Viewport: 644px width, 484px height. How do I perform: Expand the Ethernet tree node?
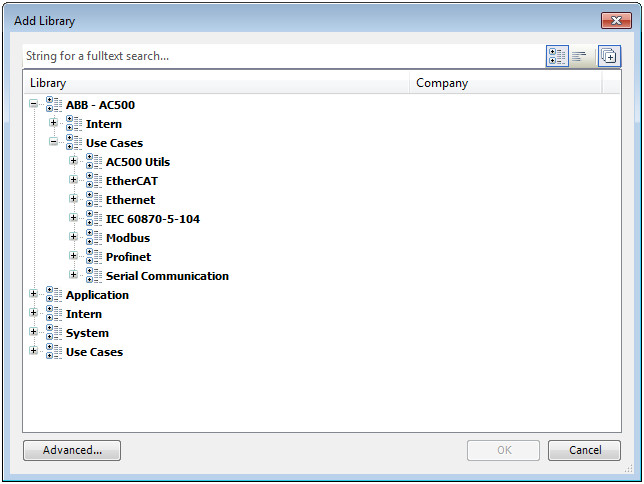tap(74, 200)
